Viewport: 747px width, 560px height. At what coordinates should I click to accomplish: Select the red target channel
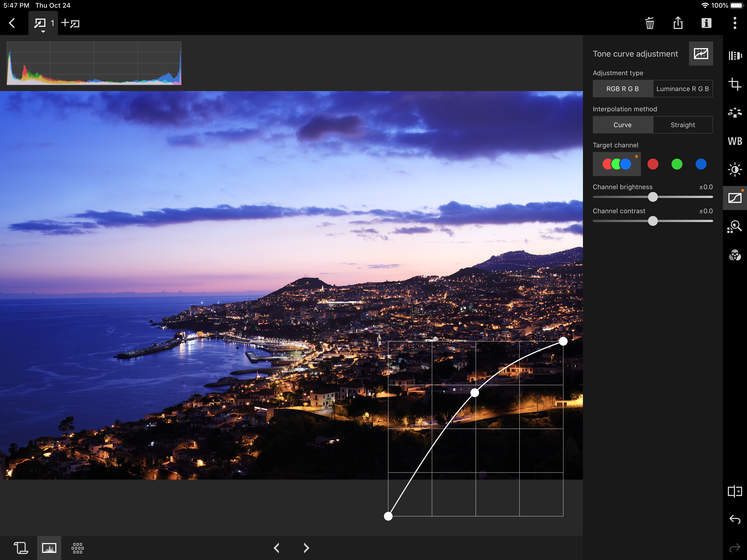point(652,164)
